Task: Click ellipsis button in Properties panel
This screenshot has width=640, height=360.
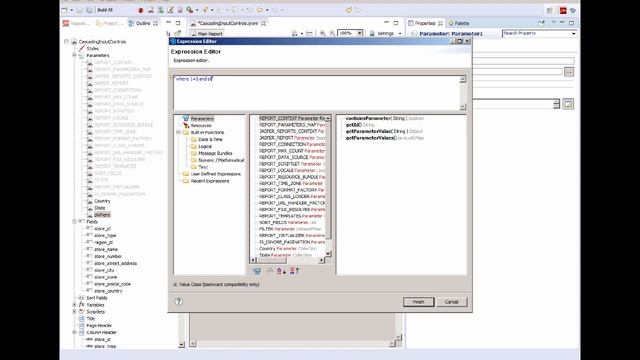Action: pos(569,72)
